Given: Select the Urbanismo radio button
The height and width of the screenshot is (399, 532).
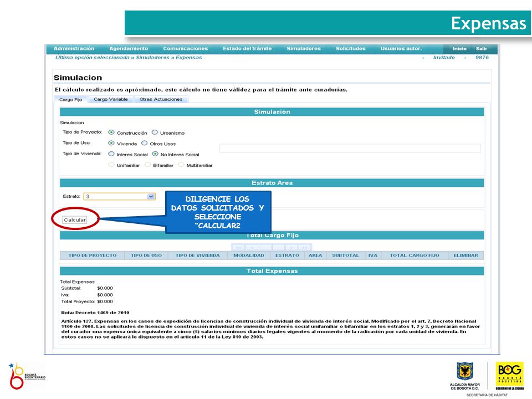Looking at the screenshot, I should point(155,132).
